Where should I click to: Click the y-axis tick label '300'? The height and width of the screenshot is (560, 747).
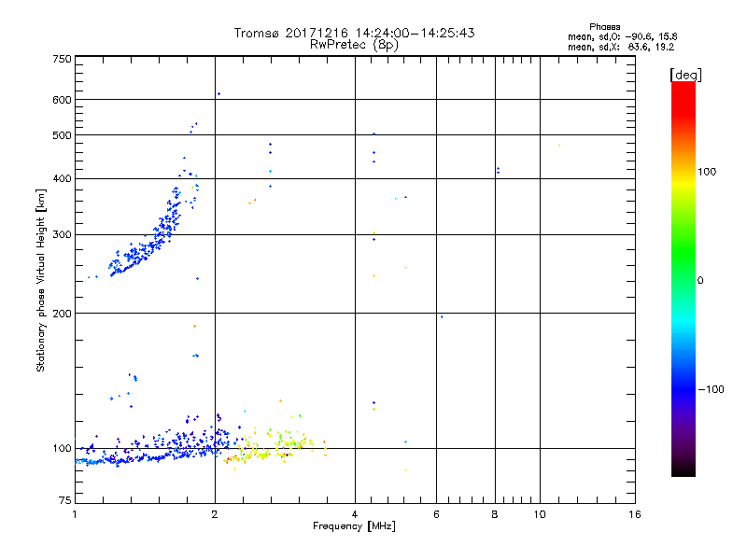coord(62,234)
